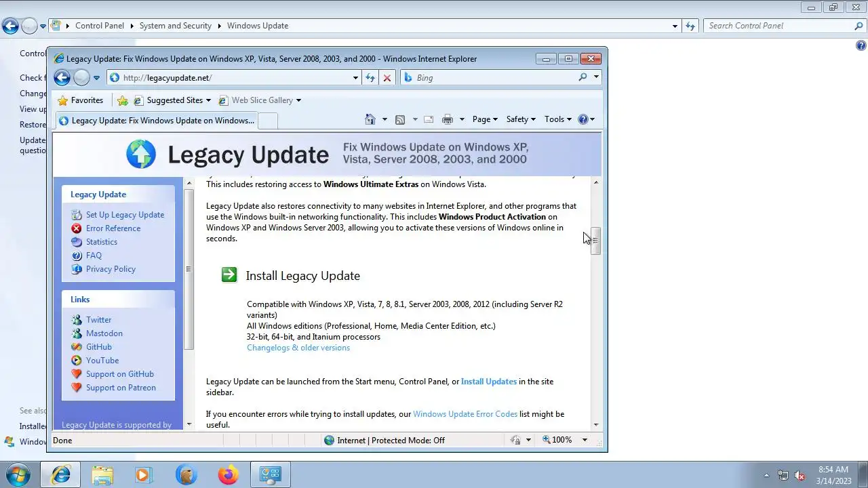This screenshot has width=868, height=488.
Task: Click the Help question mark icon
Action: click(583, 119)
